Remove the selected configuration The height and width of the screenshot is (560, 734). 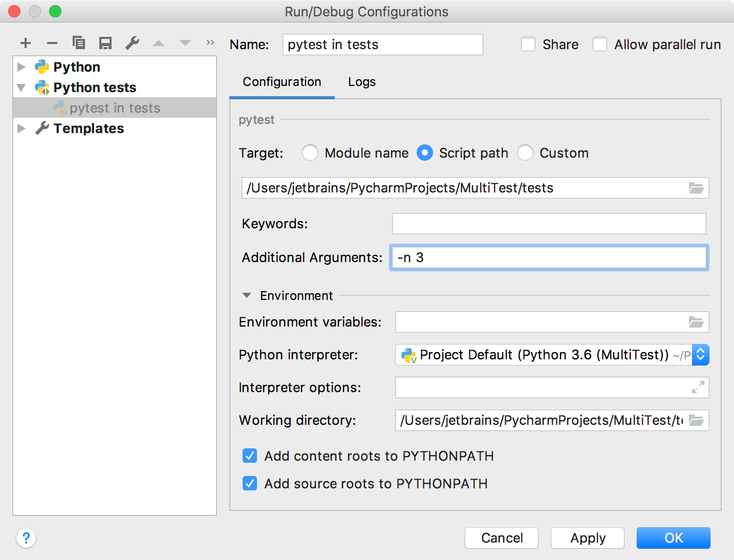[52, 43]
